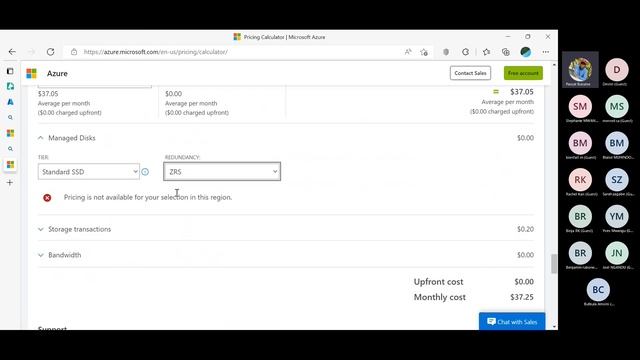
Task: Select participant RK avatar
Action: click(x=580, y=180)
